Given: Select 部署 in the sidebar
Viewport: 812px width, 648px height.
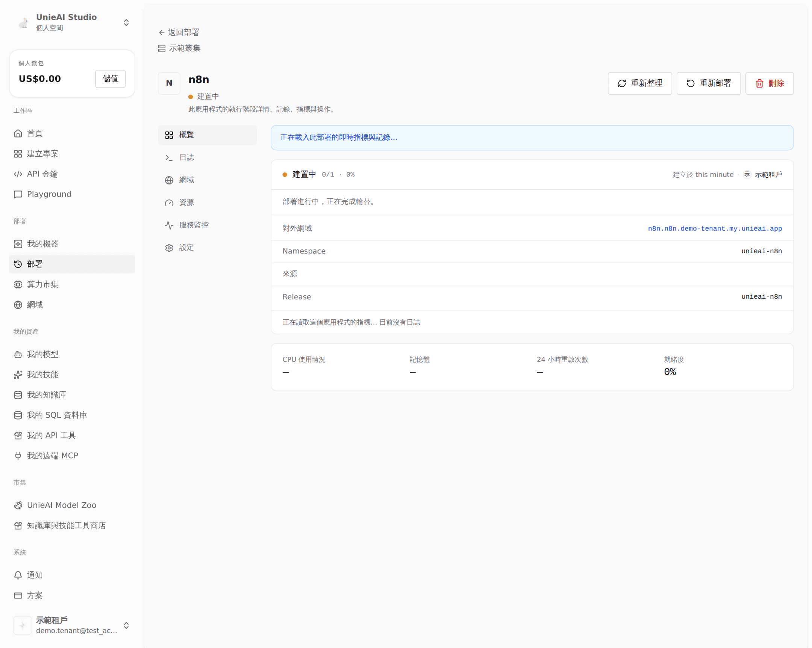Looking at the screenshot, I should [x=72, y=264].
